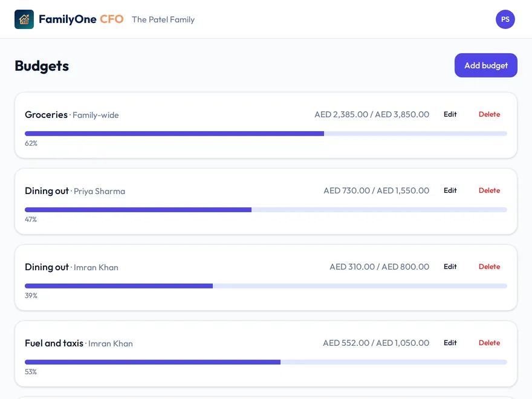Click the FamilyOne CFO logo icon
Viewport: 532px width, 399px height.
pos(24,19)
